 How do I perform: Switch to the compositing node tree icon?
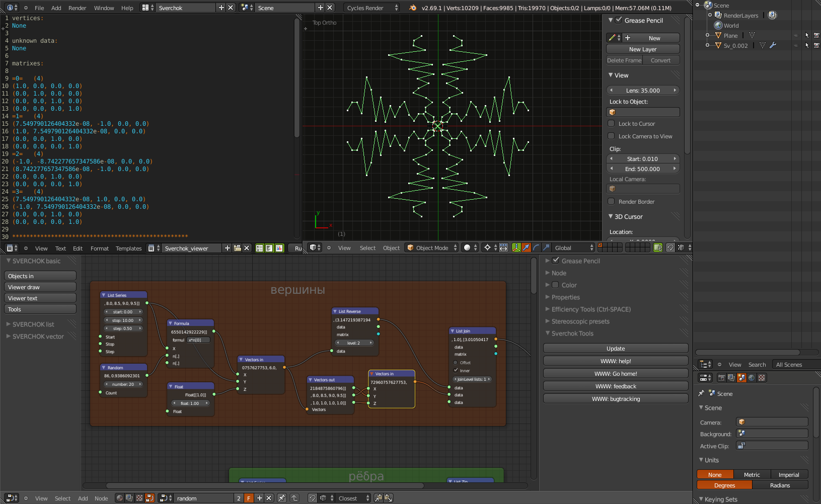129,498
